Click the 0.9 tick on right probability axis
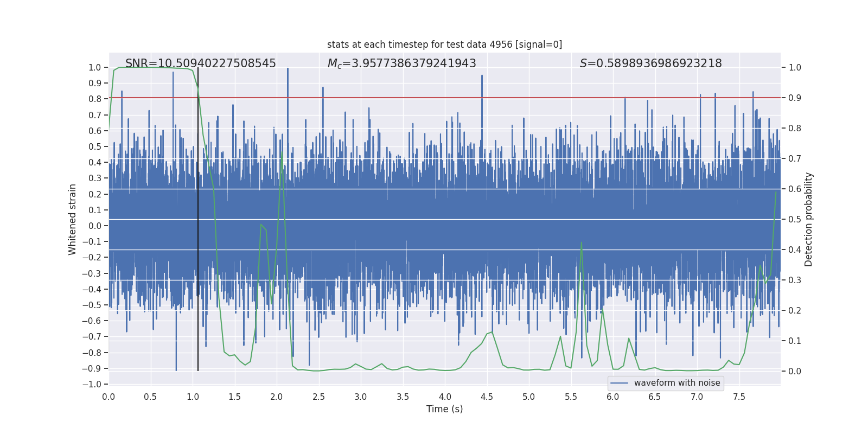This screenshot has width=868, height=434. pos(795,98)
